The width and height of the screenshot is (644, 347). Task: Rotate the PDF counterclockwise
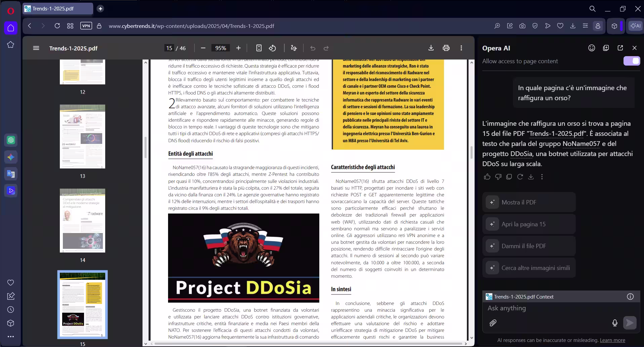pyautogui.click(x=273, y=48)
